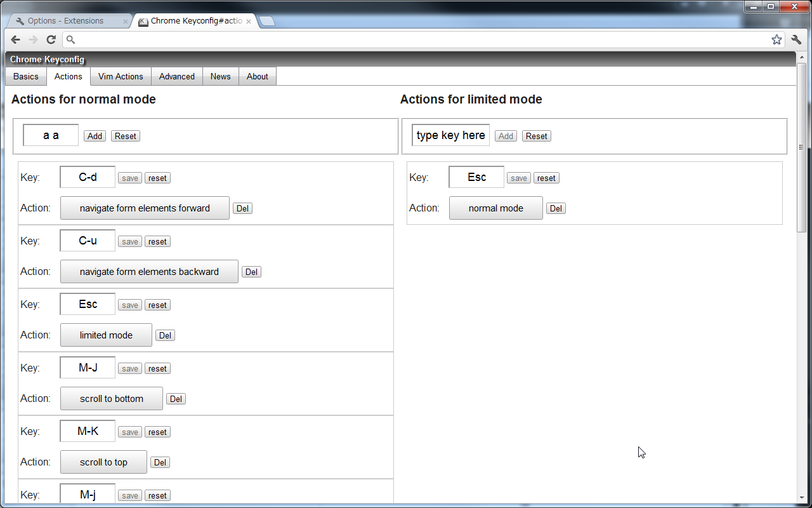The height and width of the screenshot is (508, 812).
Task: Save the Esc binding for normal mode action
Action: tap(519, 178)
